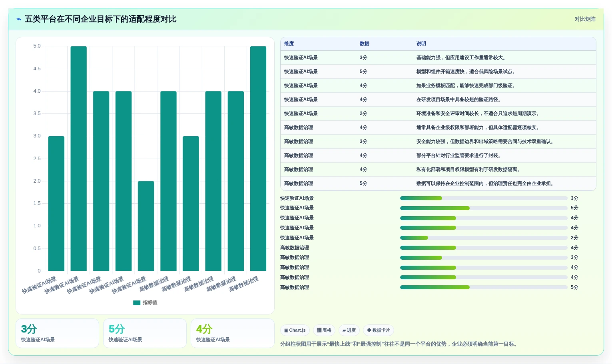Click the 3分 table value in the 基础能力强 row
Viewport: 612px width, 364px height.
click(363, 58)
